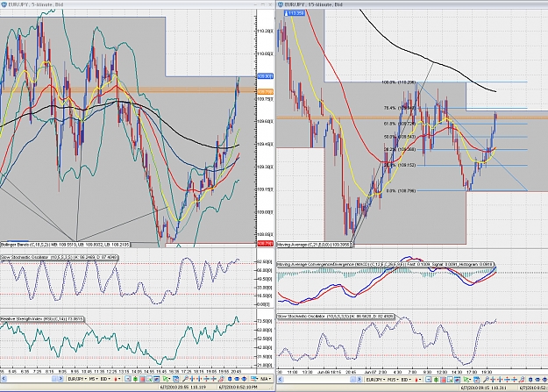This screenshot has height=392, width=548.
Task: Select the Bollinger Bands indicator label on the 5-minute chart
Action: (x=65, y=245)
